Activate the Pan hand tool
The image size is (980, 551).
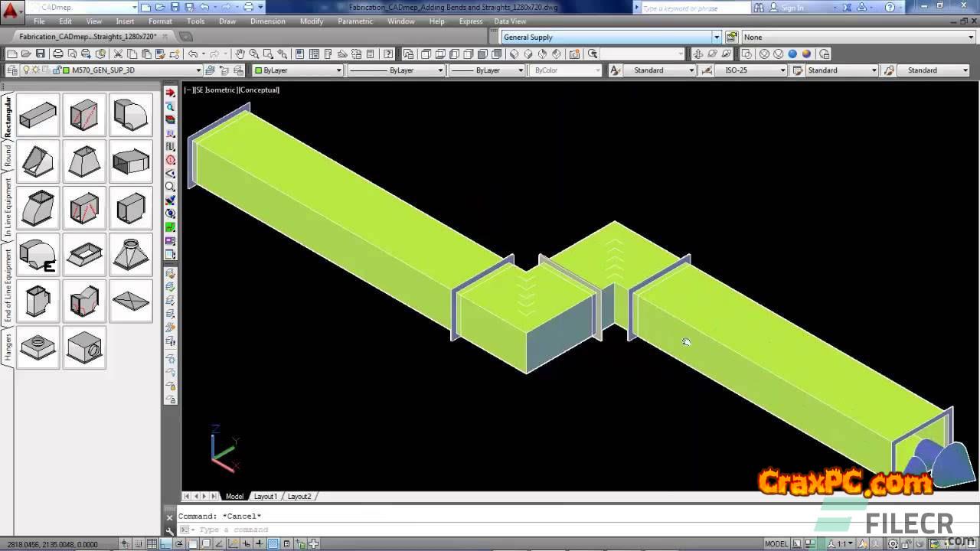coord(240,54)
